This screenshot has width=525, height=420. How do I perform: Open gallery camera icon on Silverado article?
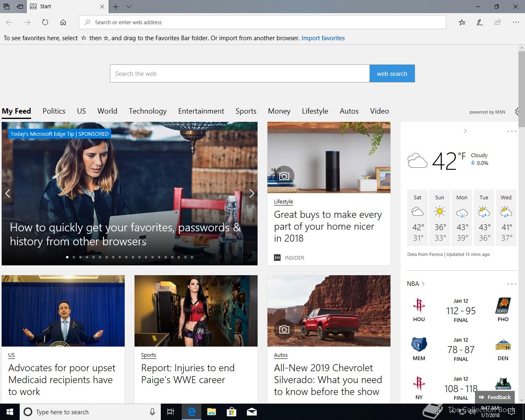(x=284, y=329)
